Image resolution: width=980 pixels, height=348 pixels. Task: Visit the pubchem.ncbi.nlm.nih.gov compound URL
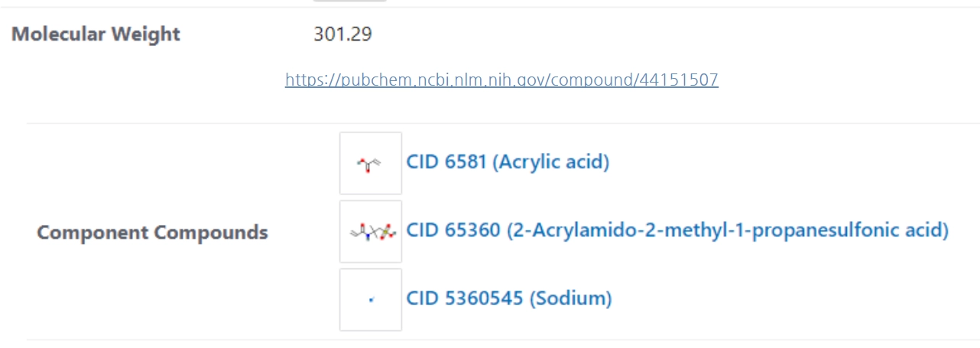pyautogui.click(x=501, y=80)
